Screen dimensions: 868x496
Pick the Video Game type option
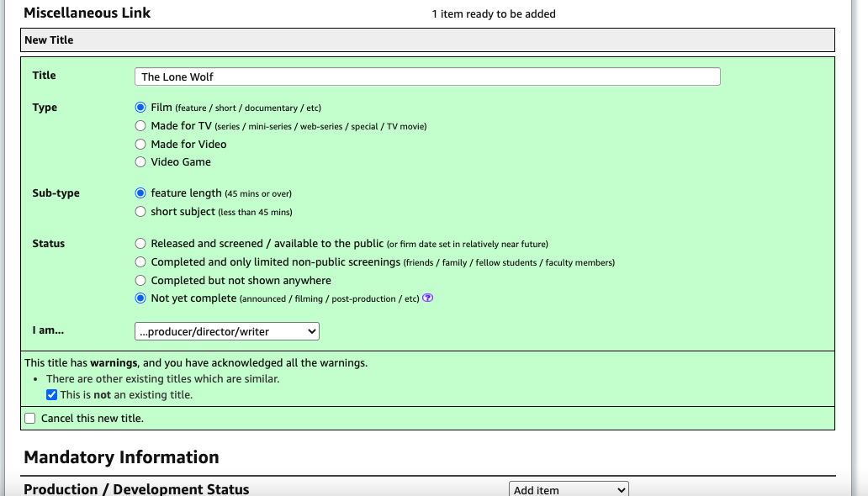140,162
